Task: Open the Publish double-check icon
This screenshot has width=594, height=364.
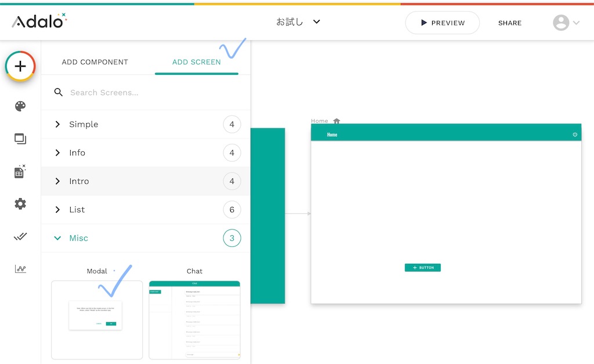Action: pos(20,236)
